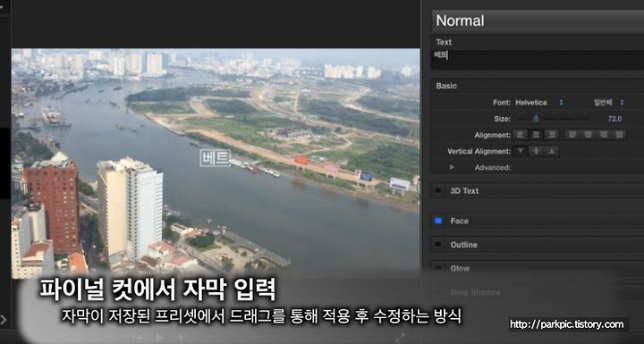Select justify with last line right

[x=603, y=135]
